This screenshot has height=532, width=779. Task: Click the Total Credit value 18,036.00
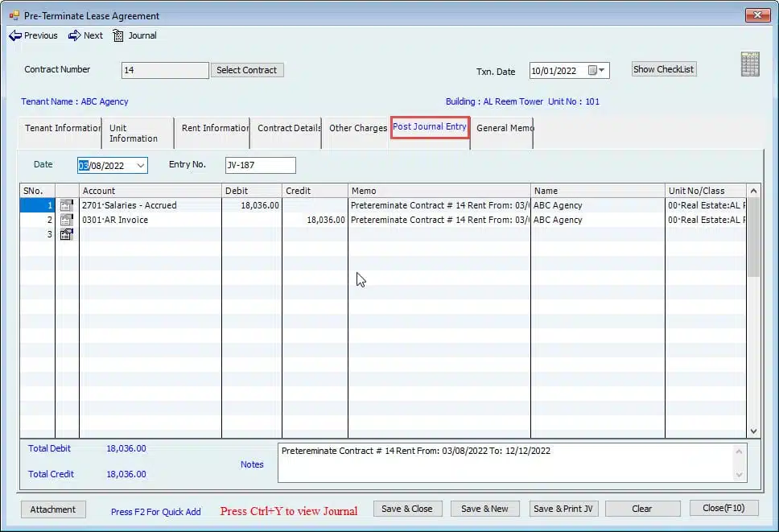tap(126, 474)
